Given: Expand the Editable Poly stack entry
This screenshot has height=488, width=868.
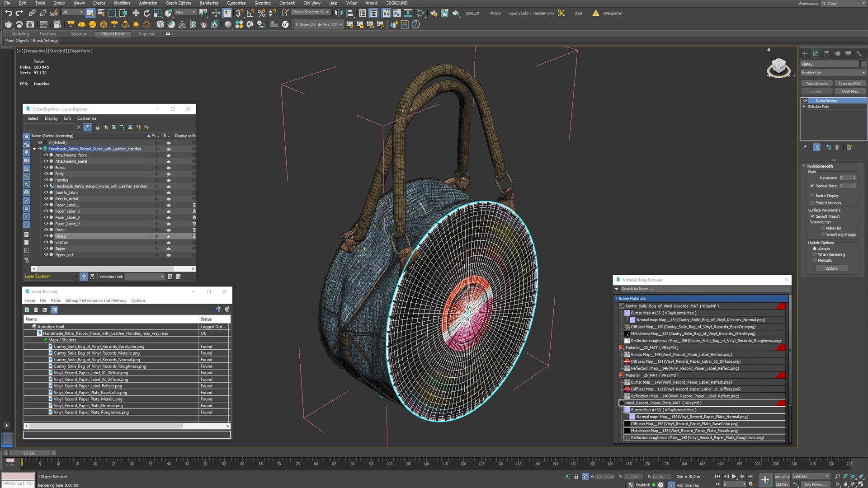Looking at the screenshot, I should (804, 107).
